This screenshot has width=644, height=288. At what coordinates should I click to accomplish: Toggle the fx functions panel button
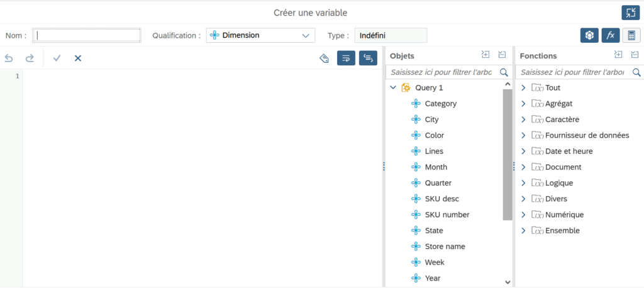pyautogui.click(x=610, y=36)
